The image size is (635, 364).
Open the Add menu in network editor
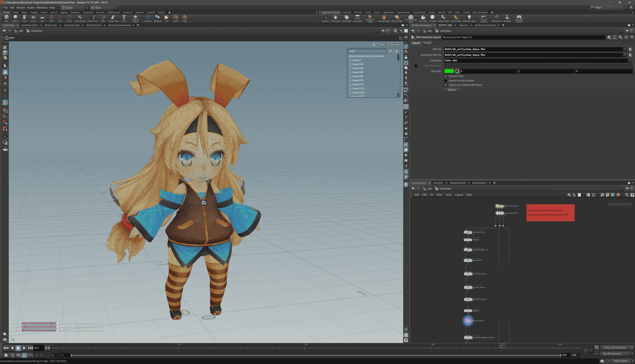point(417,195)
